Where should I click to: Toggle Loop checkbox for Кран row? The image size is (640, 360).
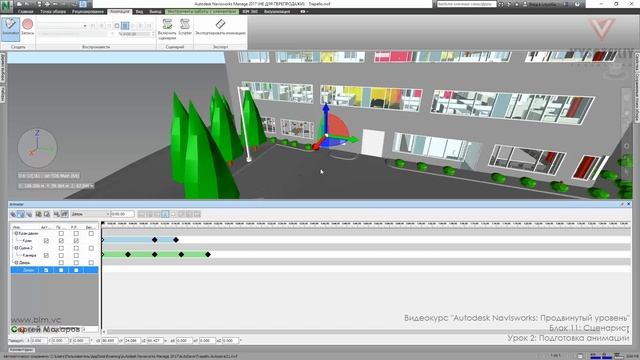click(61, 241)
